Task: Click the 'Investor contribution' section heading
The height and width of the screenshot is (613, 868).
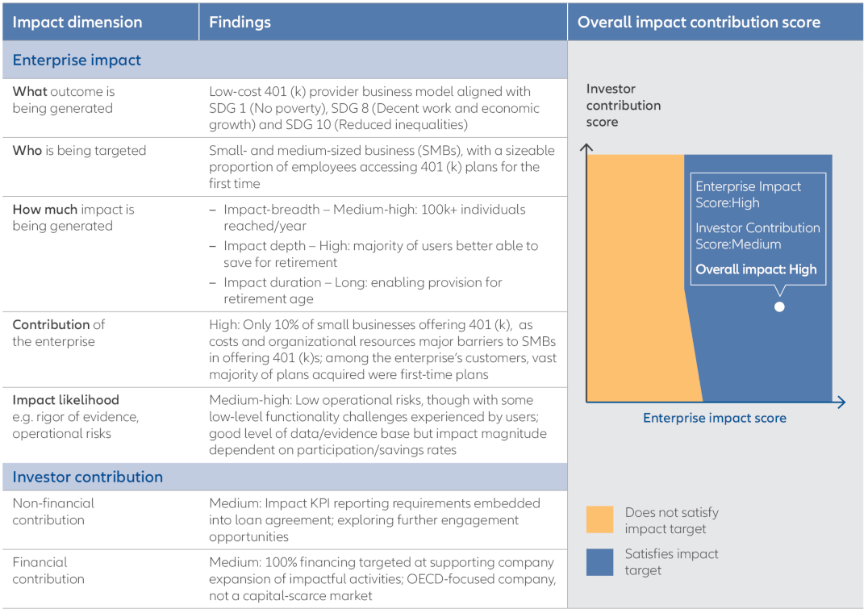Action: pos(87,477)
